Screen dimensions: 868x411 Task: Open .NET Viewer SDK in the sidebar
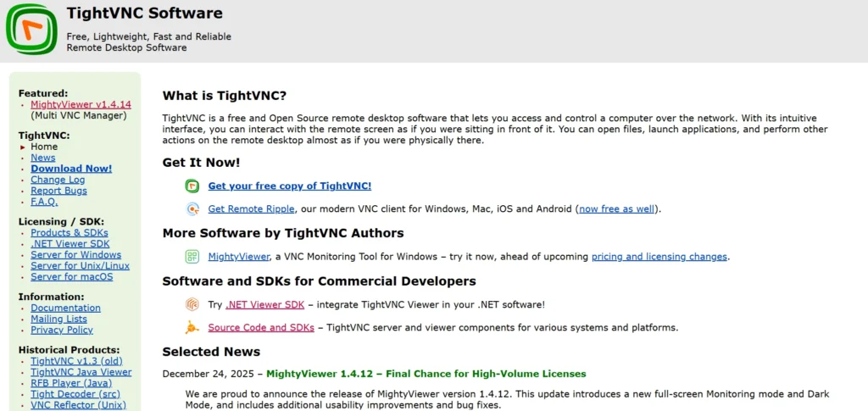pos(70,244)
